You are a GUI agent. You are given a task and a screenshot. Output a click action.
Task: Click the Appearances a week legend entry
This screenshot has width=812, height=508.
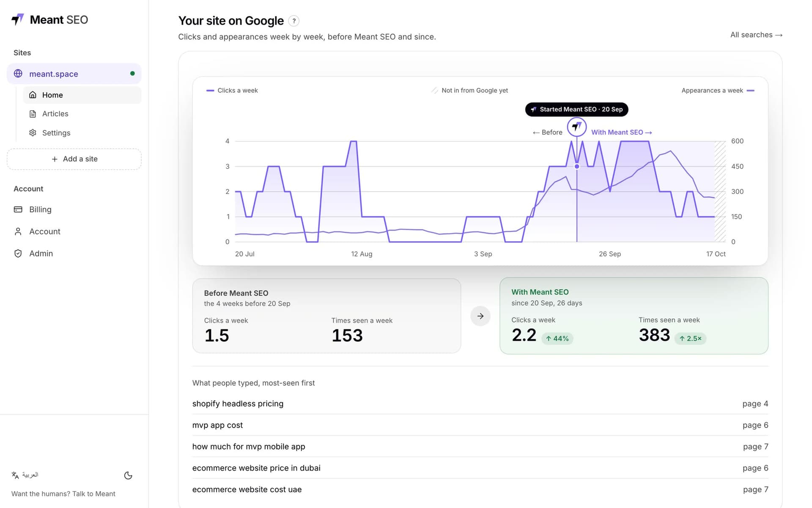[x=718, y=91]
